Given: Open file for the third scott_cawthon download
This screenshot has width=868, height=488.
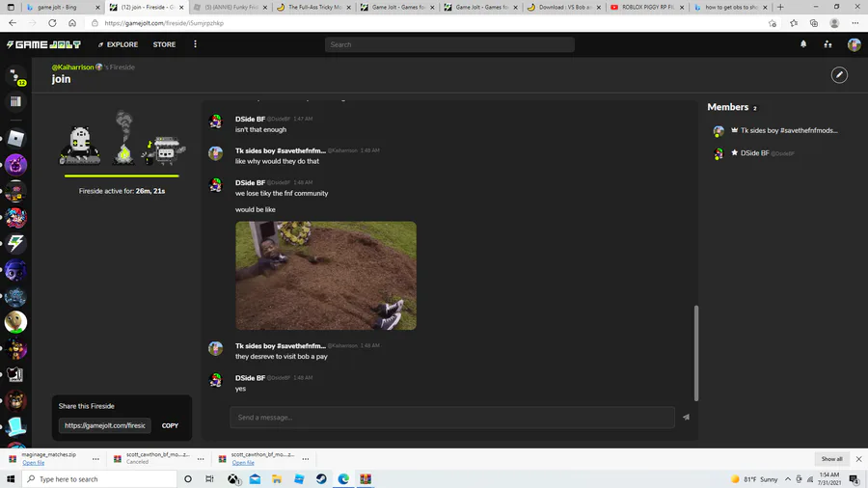Looking at the screenshot, I should (x=243, y=463).
